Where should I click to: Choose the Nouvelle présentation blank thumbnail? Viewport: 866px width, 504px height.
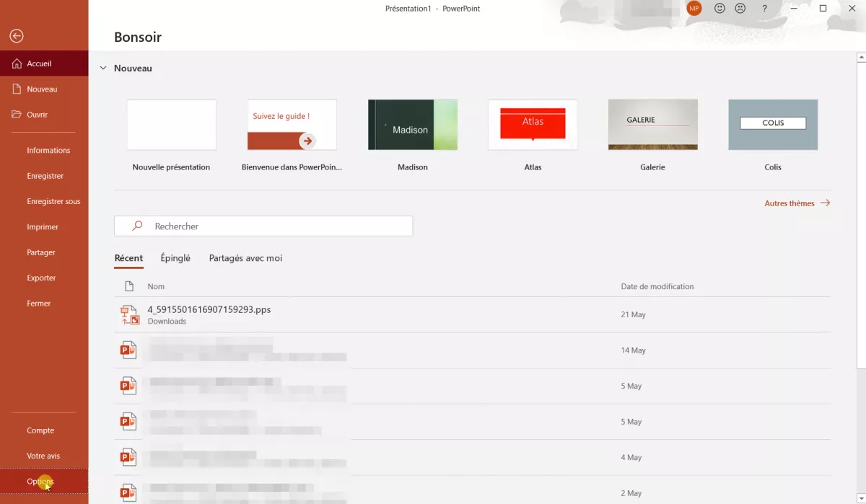point(171,125)
